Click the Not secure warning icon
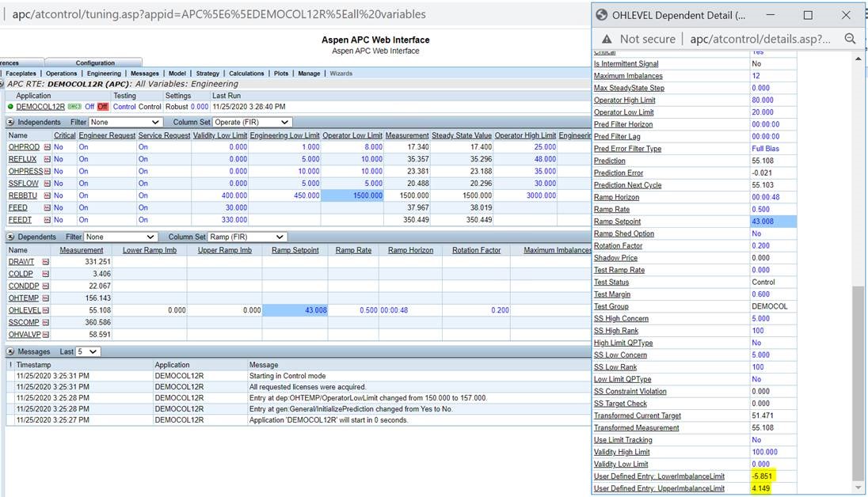Screen dimensions: 868x497 [607, 39]
